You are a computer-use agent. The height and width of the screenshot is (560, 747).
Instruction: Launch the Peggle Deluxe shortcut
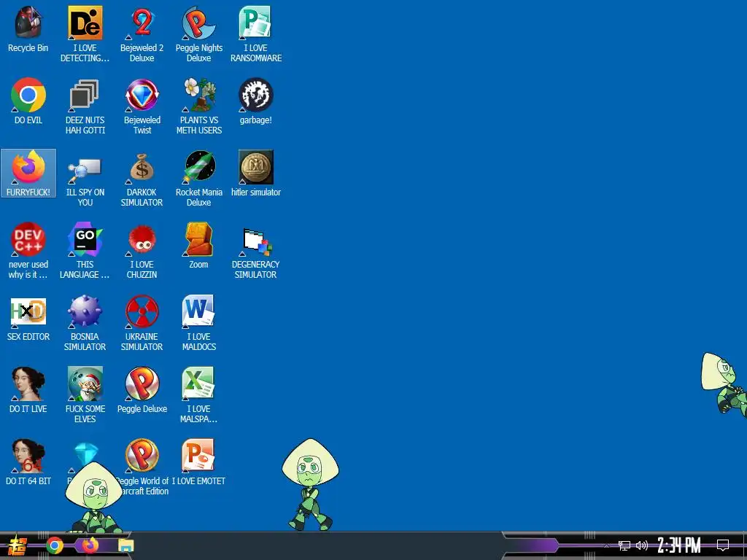pyautogui.click(x=142, y=390)
